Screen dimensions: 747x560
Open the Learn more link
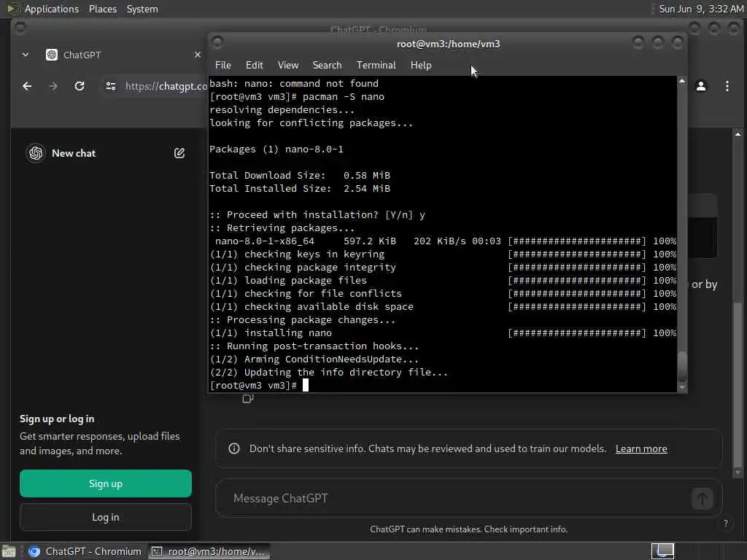(641, 448)
